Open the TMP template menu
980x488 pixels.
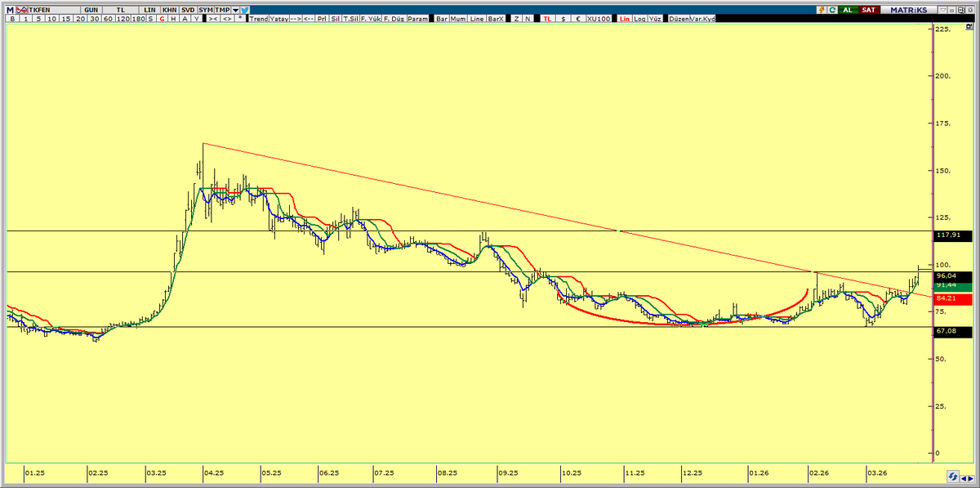pos(222,10)
